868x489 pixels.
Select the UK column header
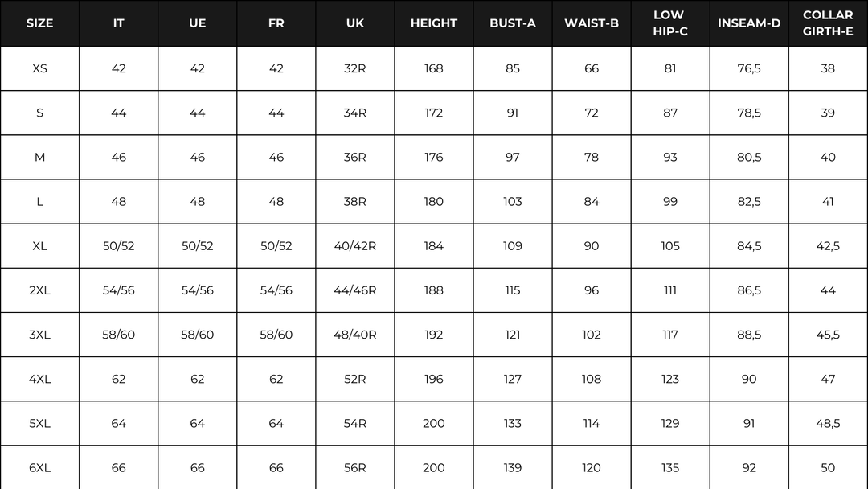pos(354,23)
